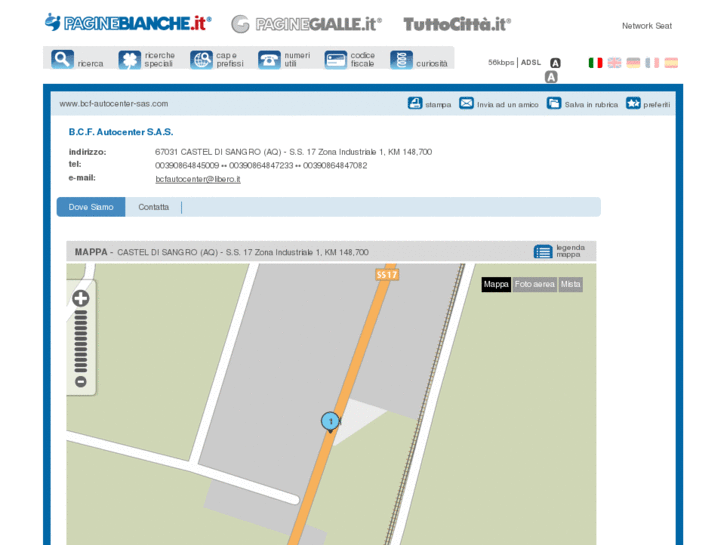Click the Salva in rubrica folder icon

(554, 103)
